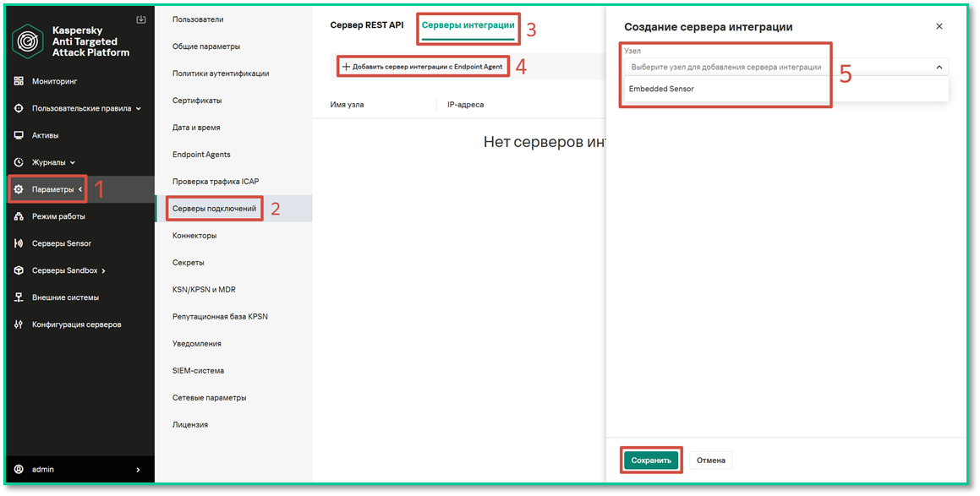980x496 pixels.
Task: Open Сертификаты settings
Action: click(x=197, y=100)
